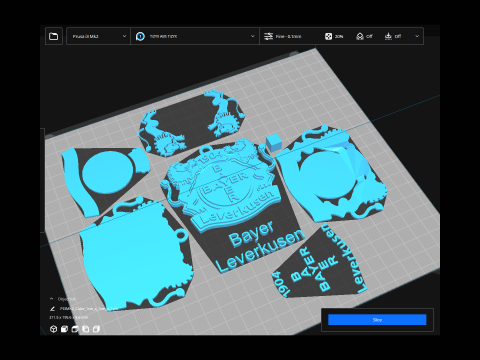Switch to right side view icon
Viewport: 480px width, 360px height.
[x=96, y=329]
